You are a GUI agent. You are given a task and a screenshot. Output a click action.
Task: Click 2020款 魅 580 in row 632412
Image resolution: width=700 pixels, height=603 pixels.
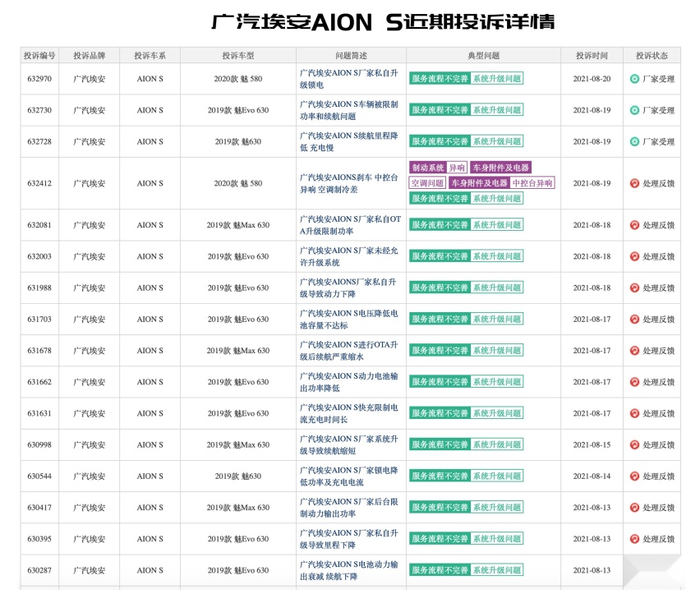[238, 183]
